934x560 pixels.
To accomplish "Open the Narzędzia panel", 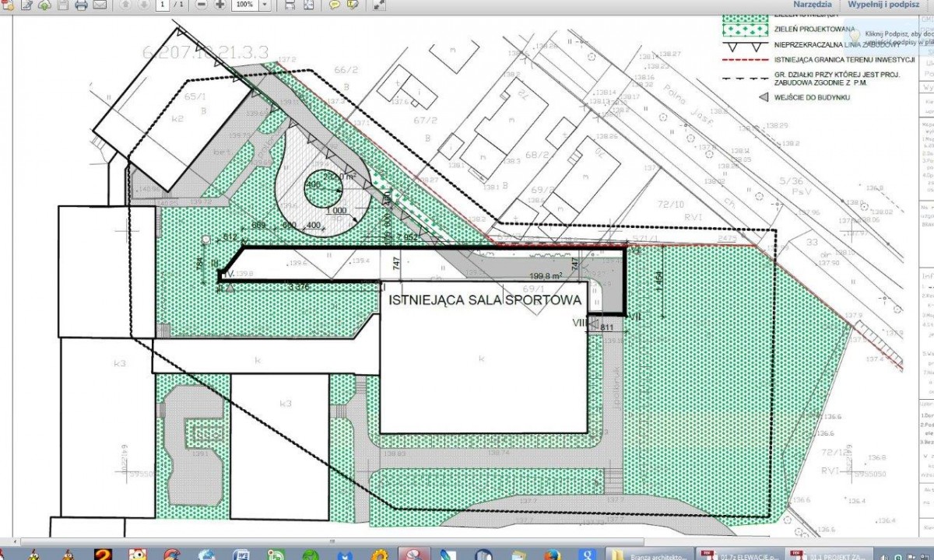I will point(813,5).
